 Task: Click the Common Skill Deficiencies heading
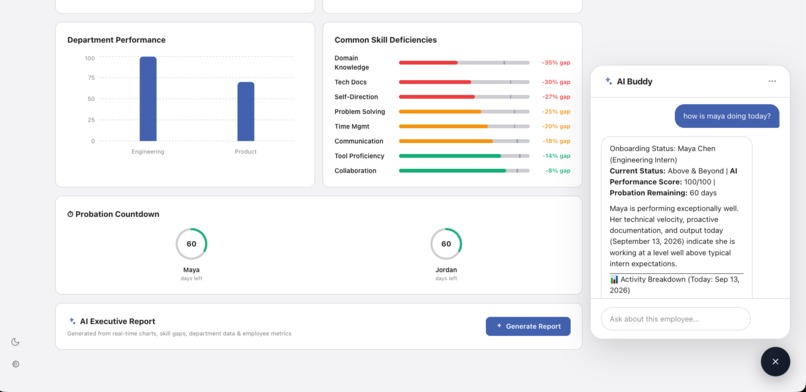(x=386, y=40)
